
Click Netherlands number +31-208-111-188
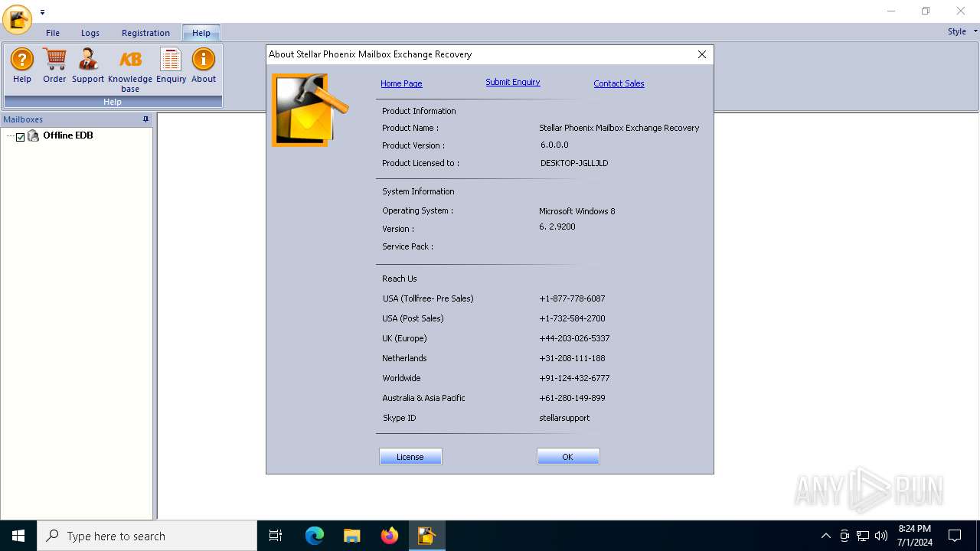click(572, 358)
